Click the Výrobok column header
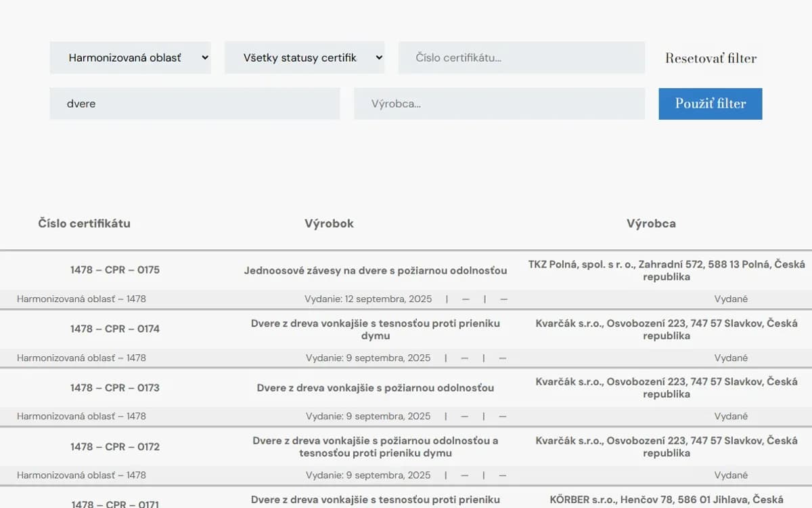 329,223
